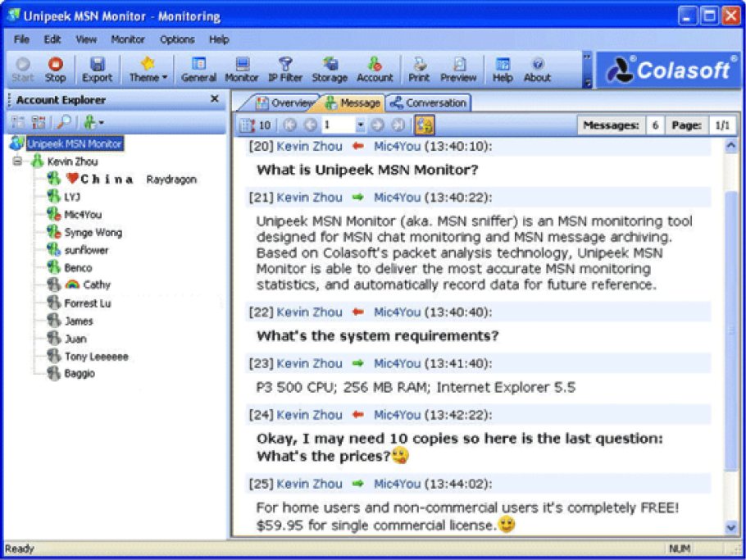
Task: Select the James contact
Action: point(79,321)
